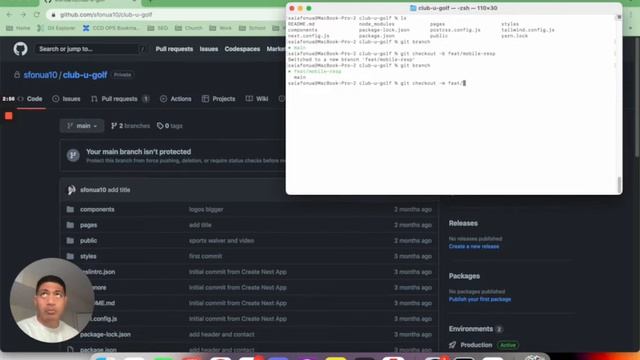640x360 pixels.
Task: Open the package-lock.json file
Action: (x=105, y=334)
